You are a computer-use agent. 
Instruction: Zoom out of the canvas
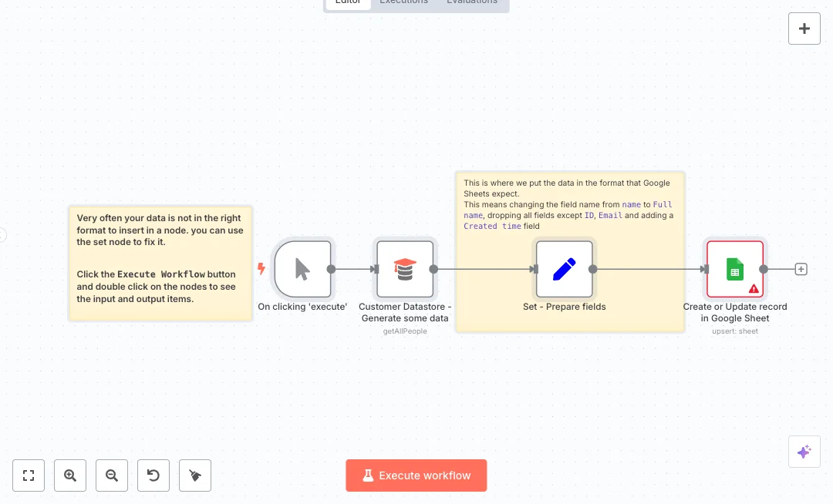click(x=112, y=475)
